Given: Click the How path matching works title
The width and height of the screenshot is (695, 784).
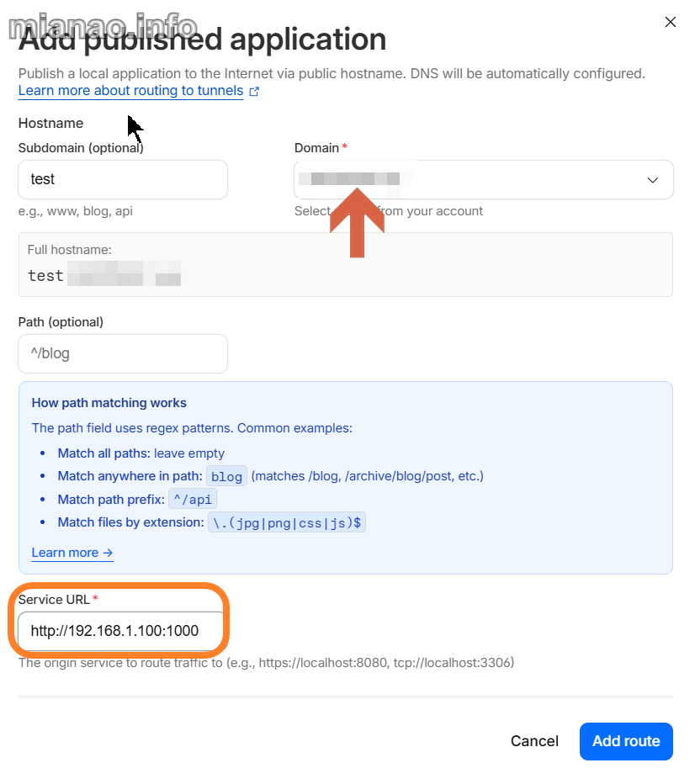Looking at the screenshot, I should click(x=109, y=403).
